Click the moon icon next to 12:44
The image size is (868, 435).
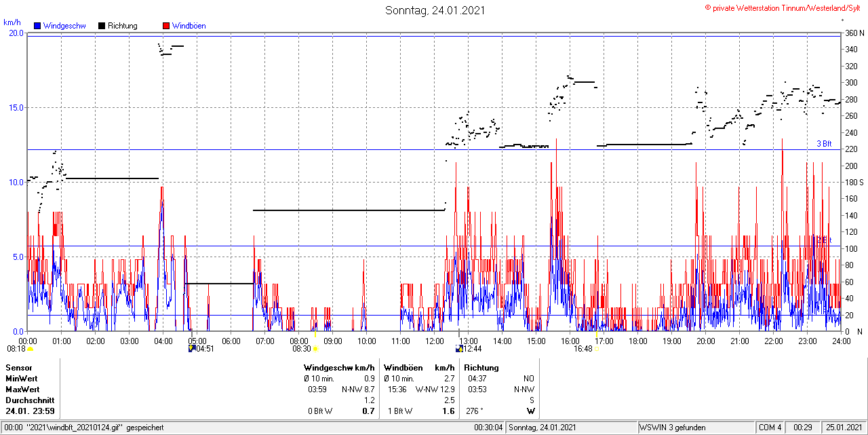coord(459,349)
